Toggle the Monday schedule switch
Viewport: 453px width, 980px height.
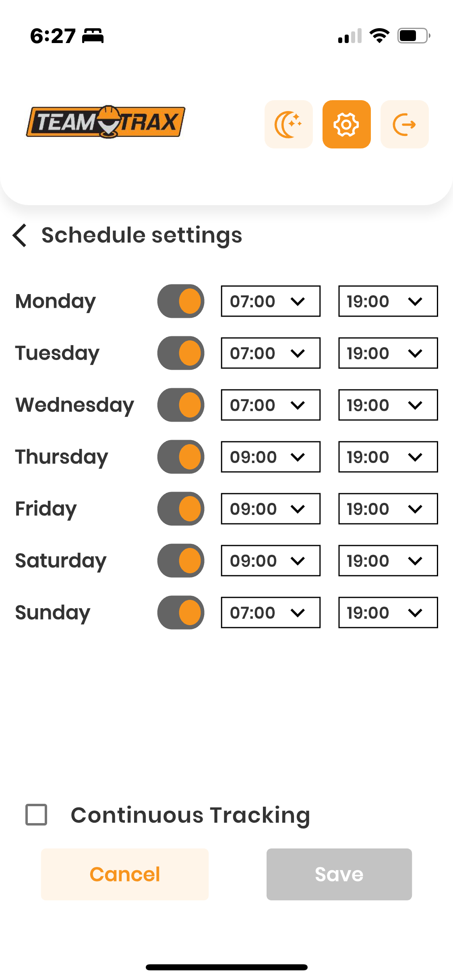coord(181,301)
